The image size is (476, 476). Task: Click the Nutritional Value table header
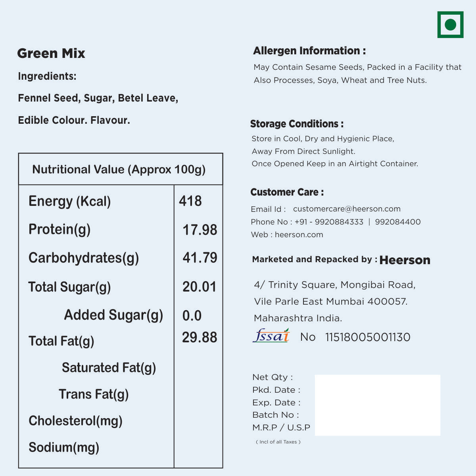119,170
